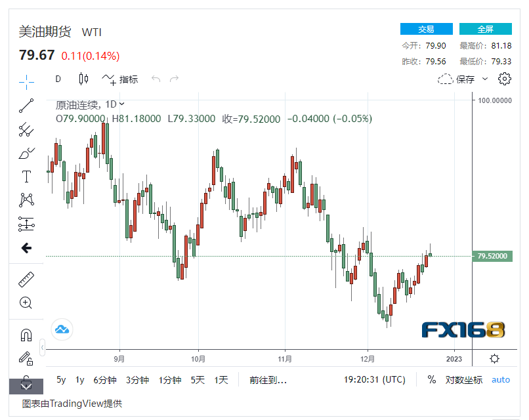529x420 pixels.
Task: Switch to the 1y time range
Action: [79, 379]
